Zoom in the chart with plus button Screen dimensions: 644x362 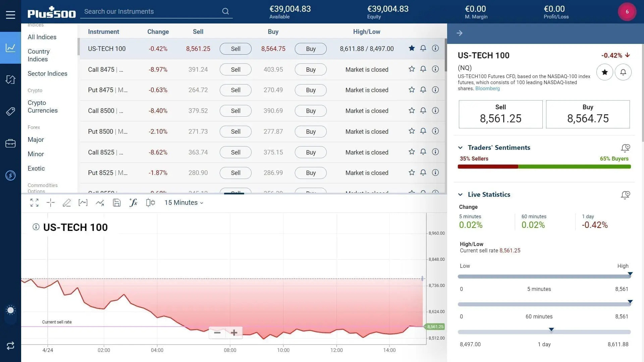click(x=234, y=333)
